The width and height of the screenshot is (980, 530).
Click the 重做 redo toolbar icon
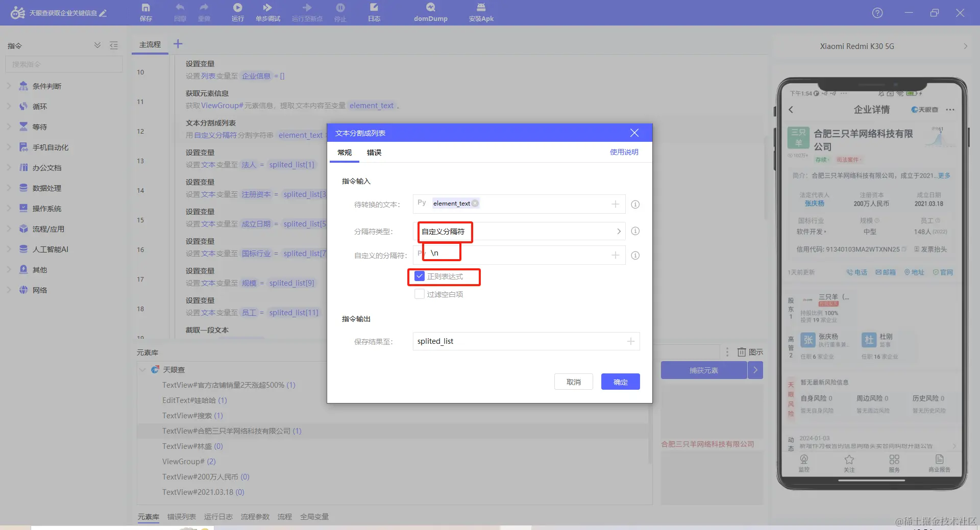[204, 12]
